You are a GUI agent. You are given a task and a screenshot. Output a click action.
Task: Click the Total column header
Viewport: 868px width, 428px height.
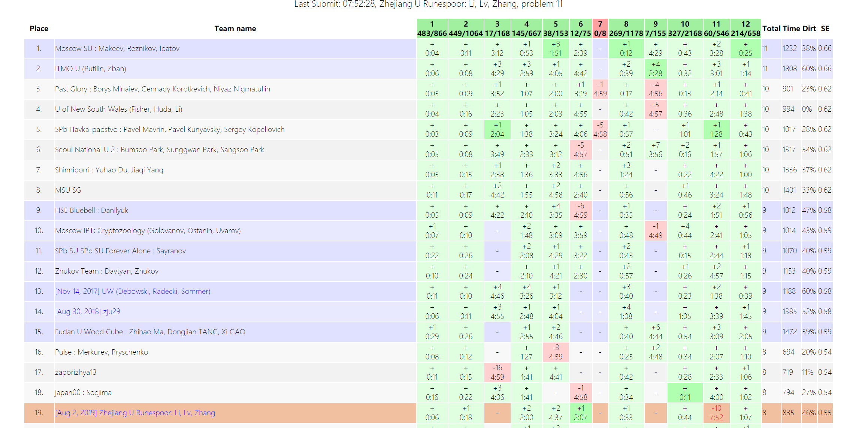pyautogui.click(x=771, y=28)
